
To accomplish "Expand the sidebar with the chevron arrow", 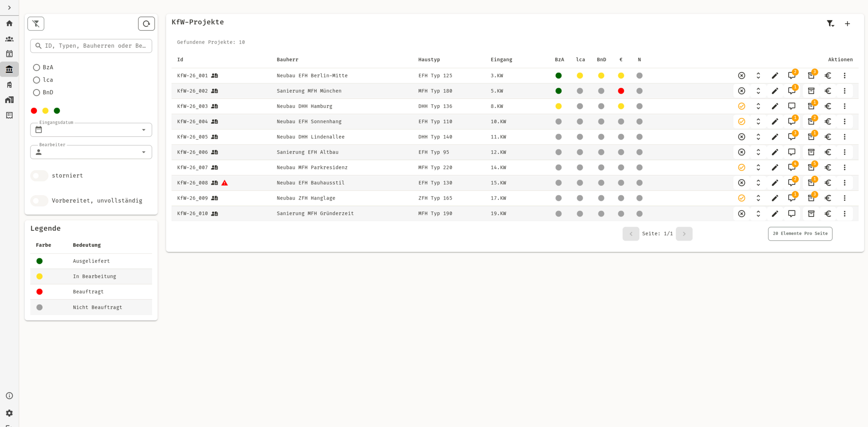I will 9,8.
